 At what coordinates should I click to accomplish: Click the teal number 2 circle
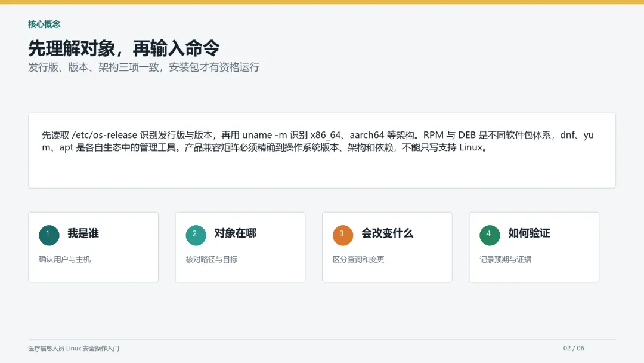point(196,235)
